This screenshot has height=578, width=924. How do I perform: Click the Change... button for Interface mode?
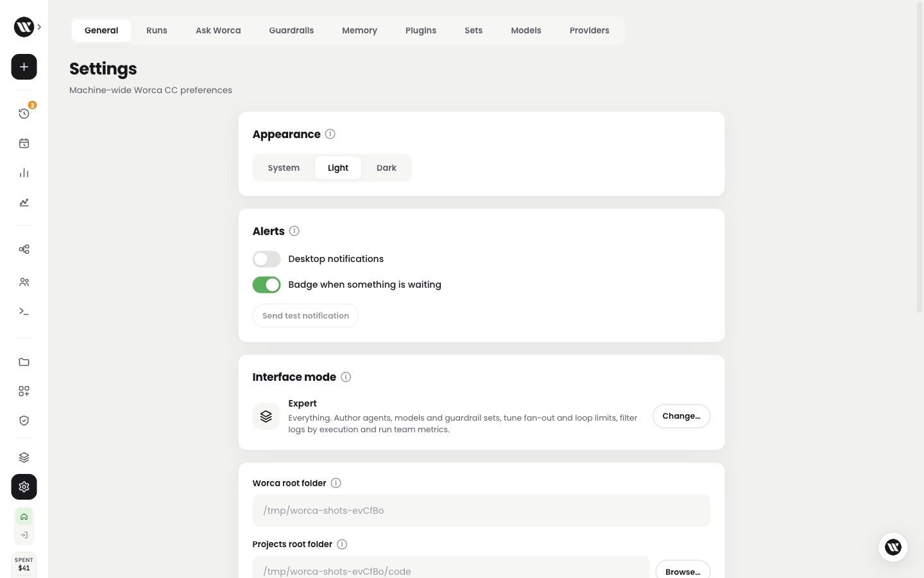click(681, 416)
